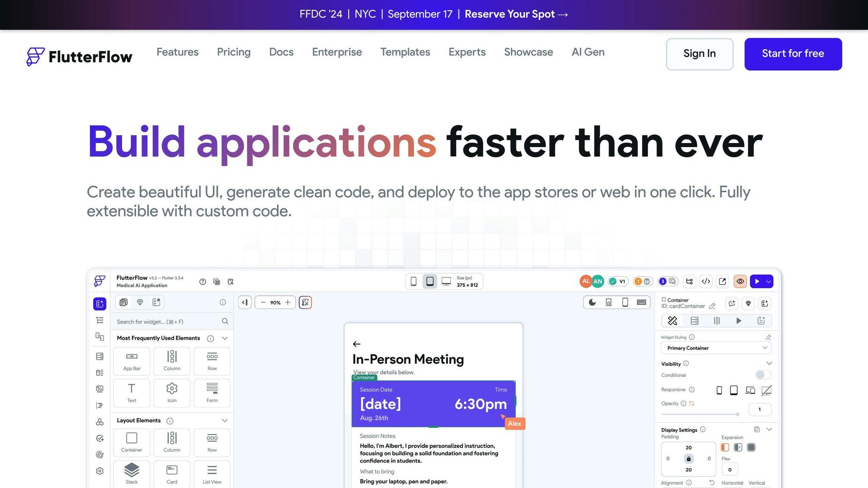
Task: Open the Pricing menu item
Action: click(x=234, y=52)
